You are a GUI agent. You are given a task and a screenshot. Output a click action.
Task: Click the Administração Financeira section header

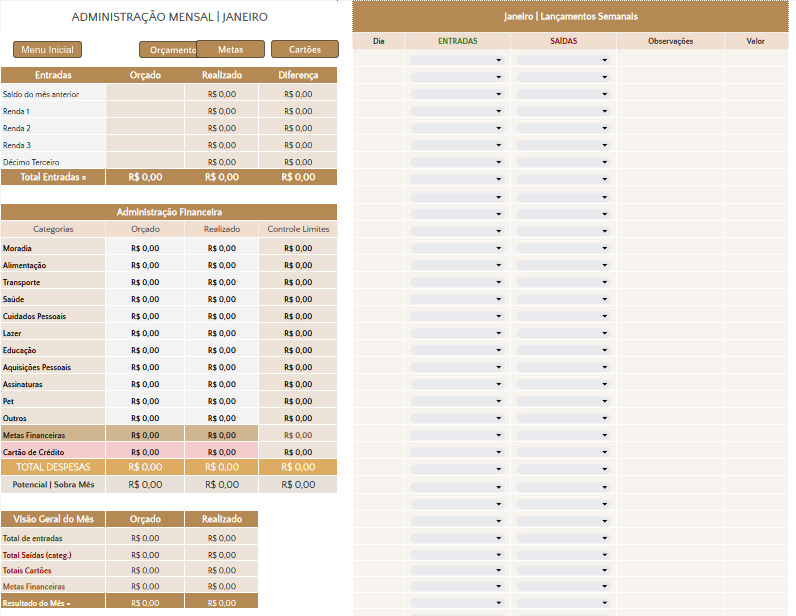[x=169, y=212]
